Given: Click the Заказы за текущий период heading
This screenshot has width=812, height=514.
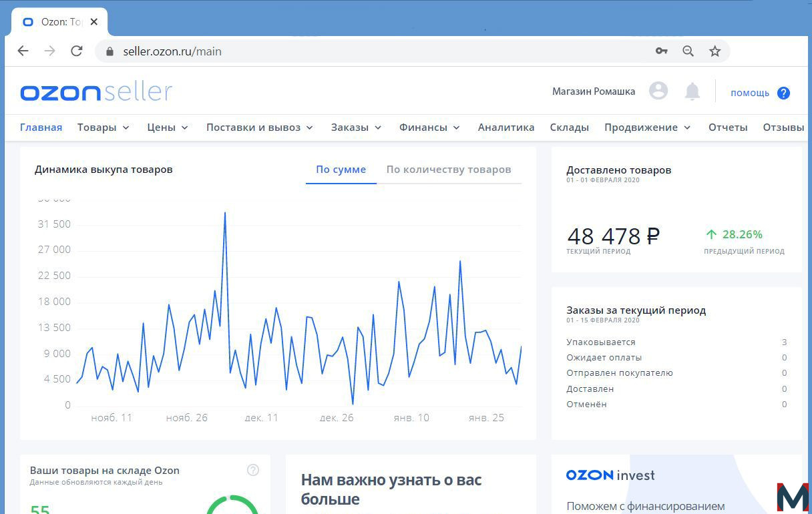Looking at the screenshot, I should pyautogui.click(x=636, y=310).
